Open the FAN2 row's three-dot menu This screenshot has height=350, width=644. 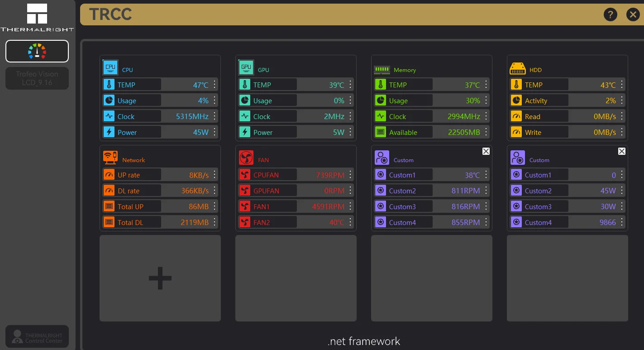350,222
